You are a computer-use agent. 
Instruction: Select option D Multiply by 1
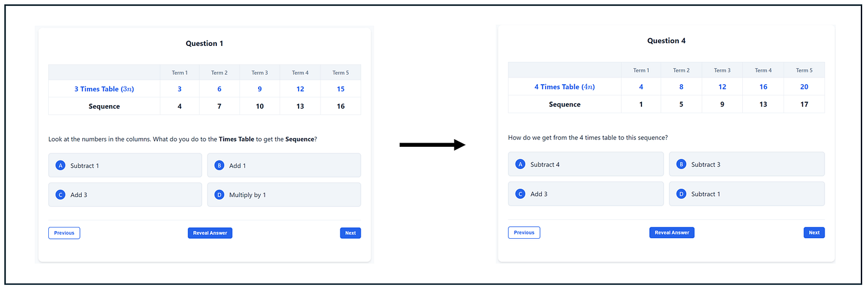click(x=284, y=195)
